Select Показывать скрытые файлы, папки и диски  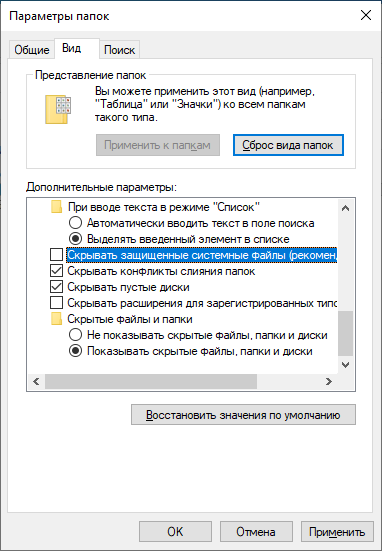[76, 351]
